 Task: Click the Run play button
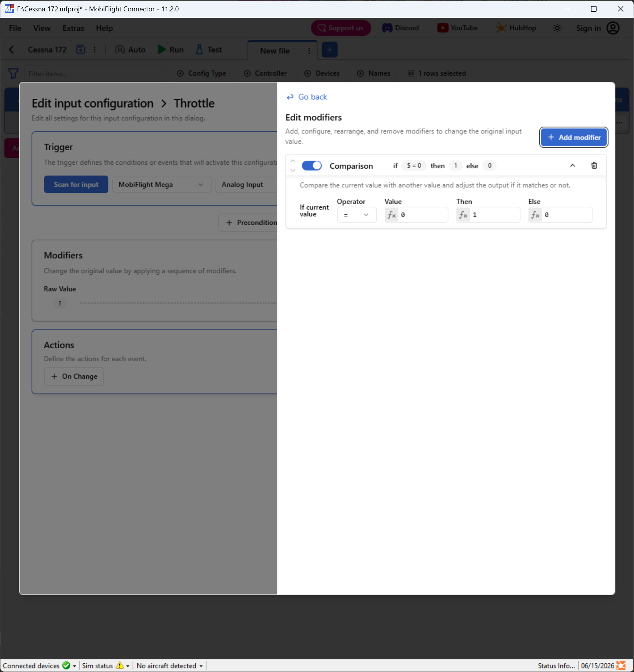tap(171, 50)
